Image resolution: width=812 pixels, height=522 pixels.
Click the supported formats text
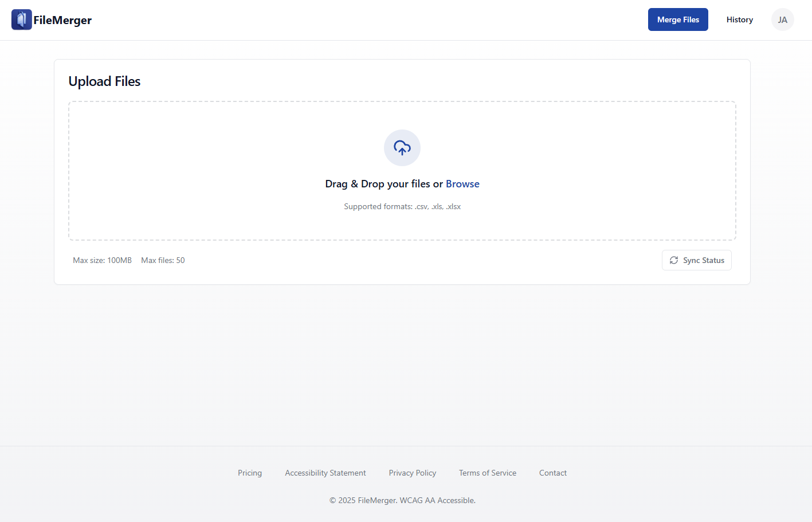(x=402, y=206)
